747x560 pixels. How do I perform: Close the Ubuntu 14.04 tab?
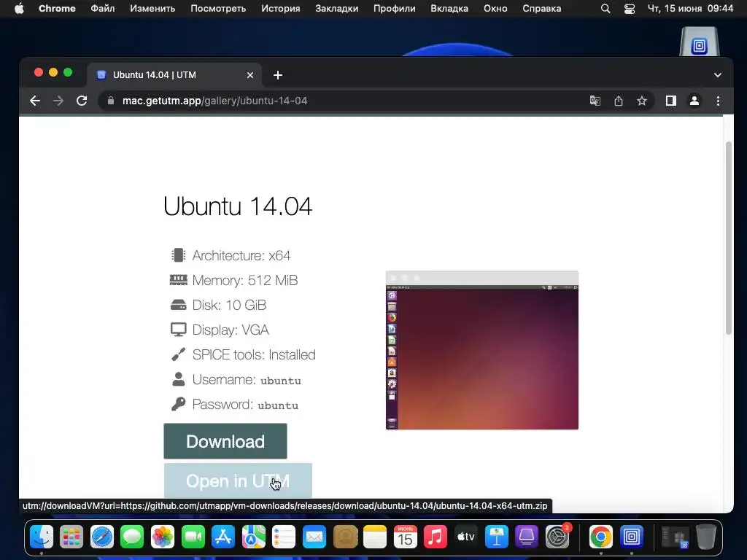coord(249,75)
